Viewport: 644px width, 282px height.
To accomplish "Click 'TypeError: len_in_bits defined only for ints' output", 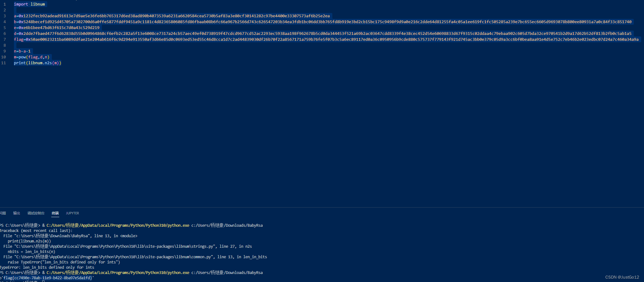I will click(47, 267).
